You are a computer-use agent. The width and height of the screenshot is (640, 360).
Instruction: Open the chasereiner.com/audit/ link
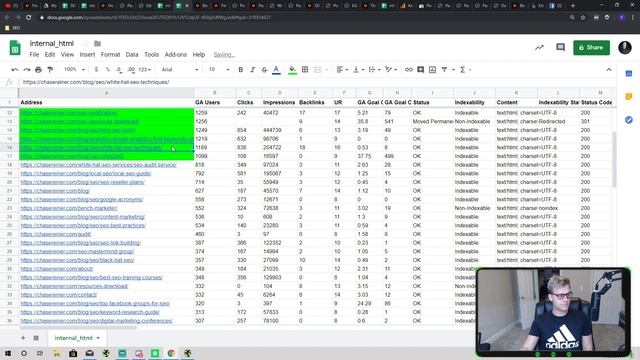click(56, 234)
